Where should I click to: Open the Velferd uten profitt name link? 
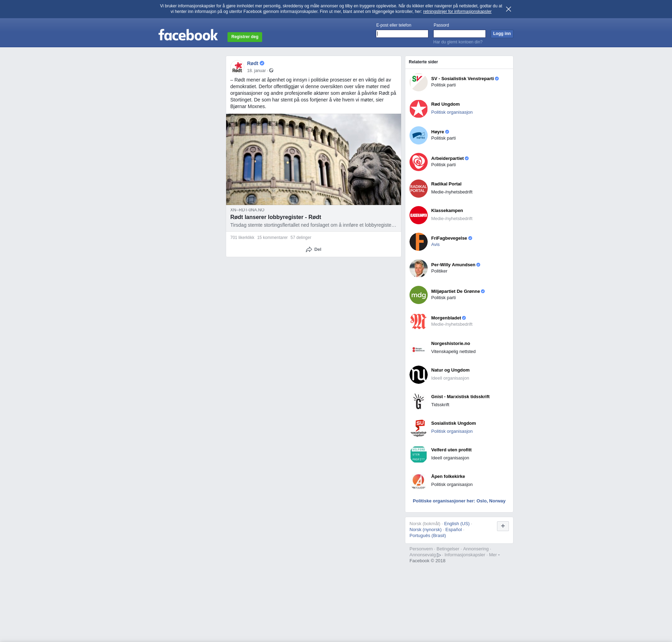coord(451,450)
